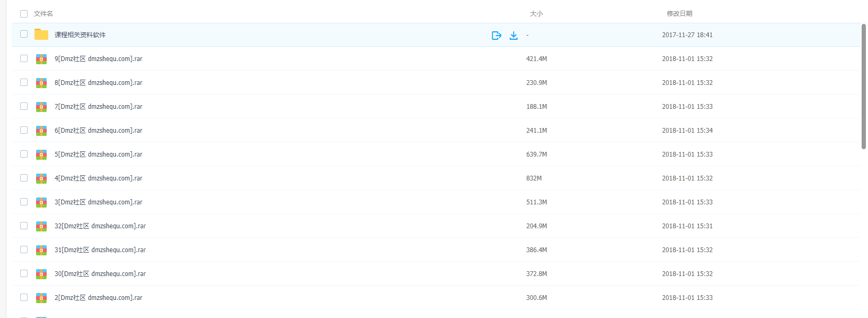Image resolution: width=868 pixels, height=318 pixels.
Task: Mark the checkbox for 3[Dmz社区 dmzshequ.com].rar
Action: pyautogui.click(x=24, y=202)
